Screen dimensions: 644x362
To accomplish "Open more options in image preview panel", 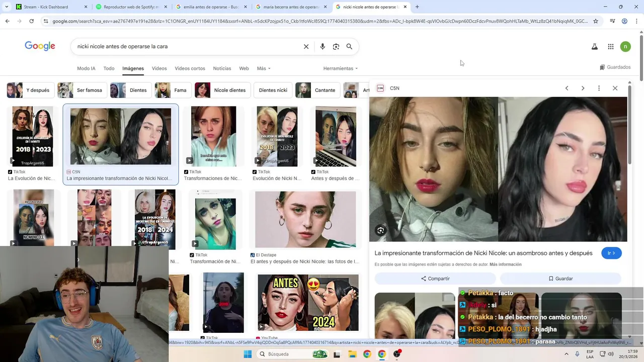I will coord(599,88).
